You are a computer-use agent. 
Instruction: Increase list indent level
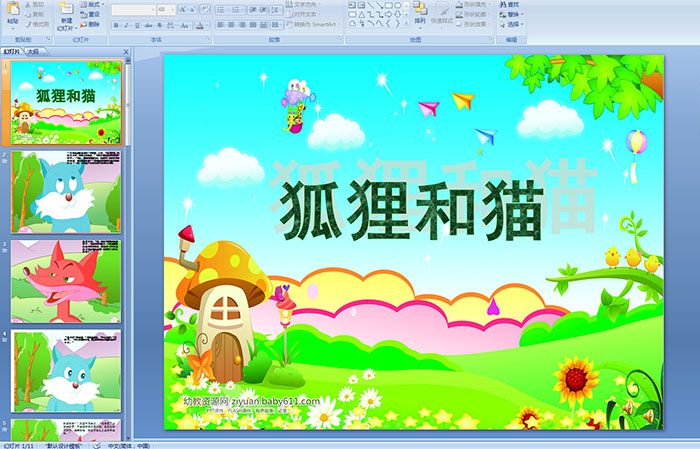click(263, 10)
